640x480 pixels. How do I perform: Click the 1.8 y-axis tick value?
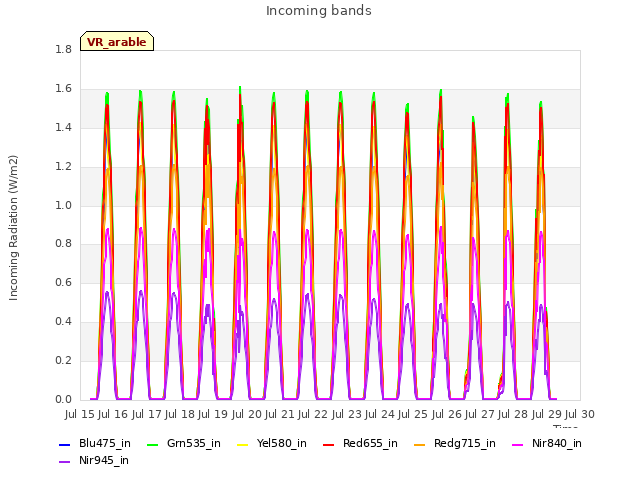(63, 49)
